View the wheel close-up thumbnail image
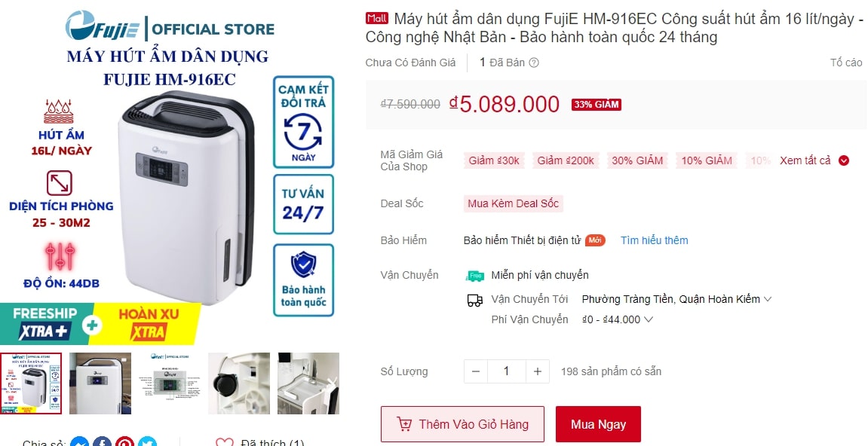This screenshot has width=868, height=446. (x=239, y=383)
